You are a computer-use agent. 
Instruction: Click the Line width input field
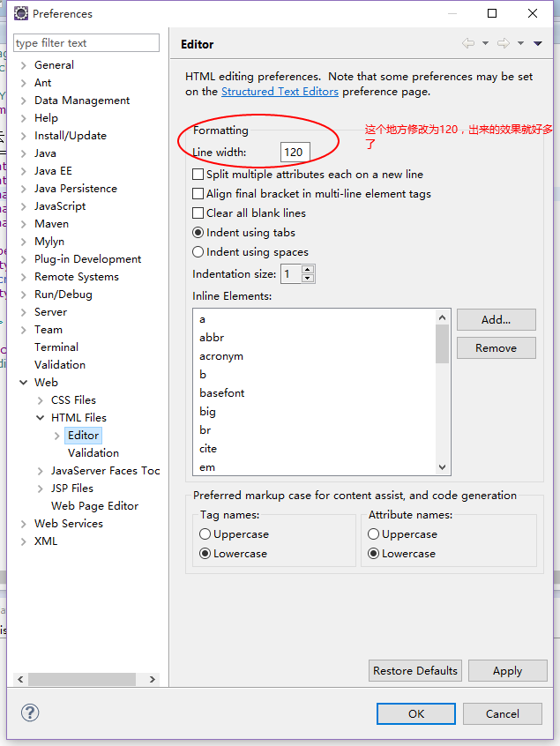[295, 153]
